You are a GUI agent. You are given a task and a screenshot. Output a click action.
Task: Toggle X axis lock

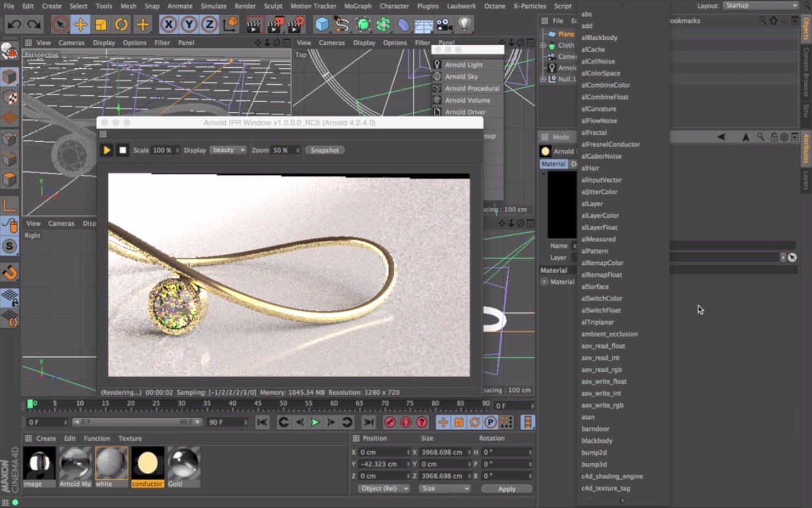[168, 25]
